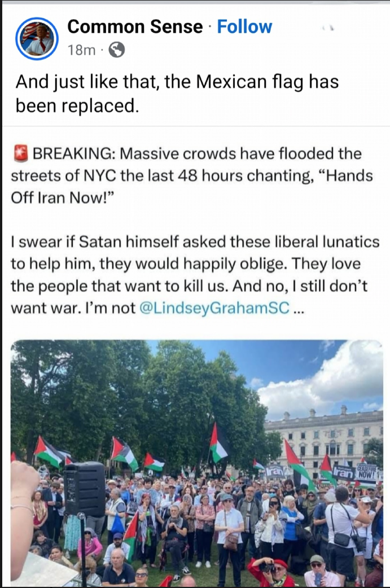Click the Iran placard in the photo
390x588 pixels.
(x=344, y=473)
